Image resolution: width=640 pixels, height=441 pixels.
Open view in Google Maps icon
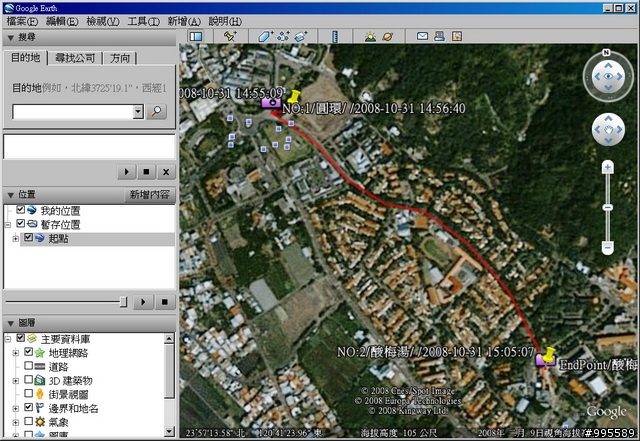457,36
